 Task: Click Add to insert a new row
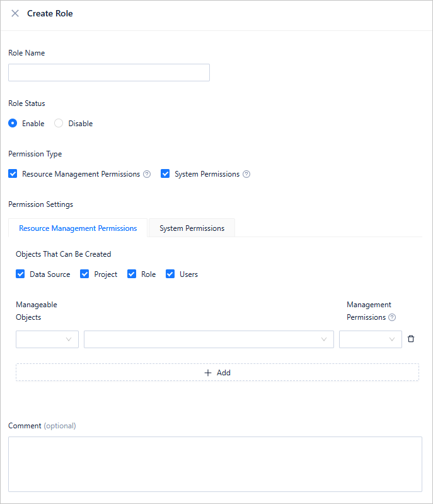click(217, 372)
